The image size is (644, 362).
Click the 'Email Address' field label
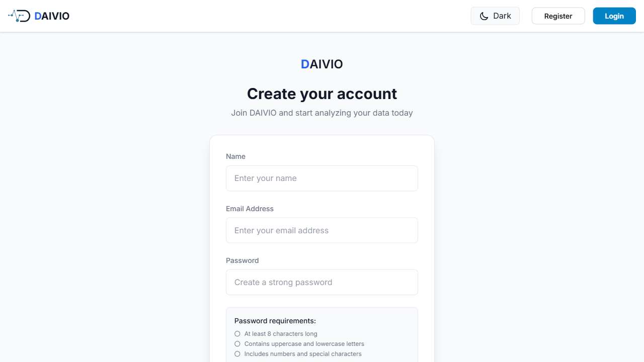click(250, 209)
